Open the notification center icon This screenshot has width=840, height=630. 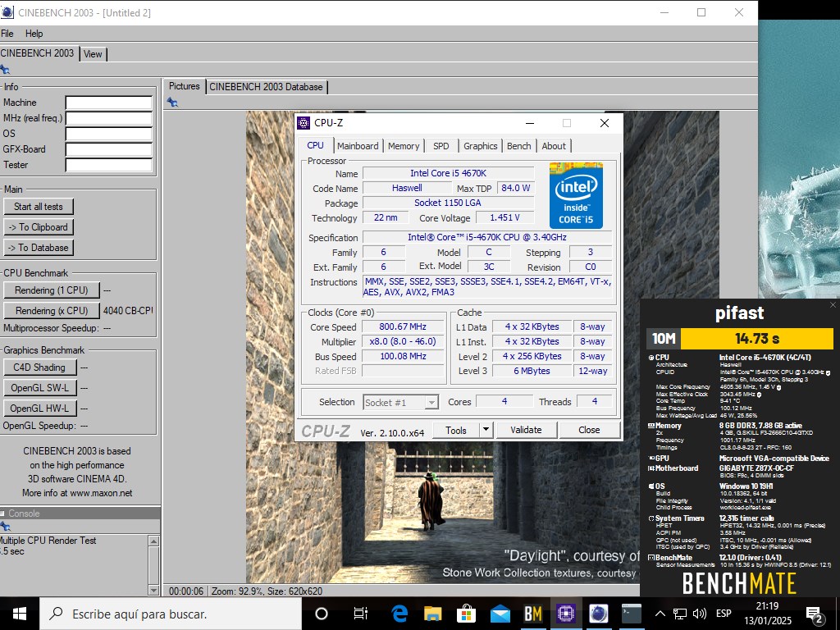[x=815, y=614]
